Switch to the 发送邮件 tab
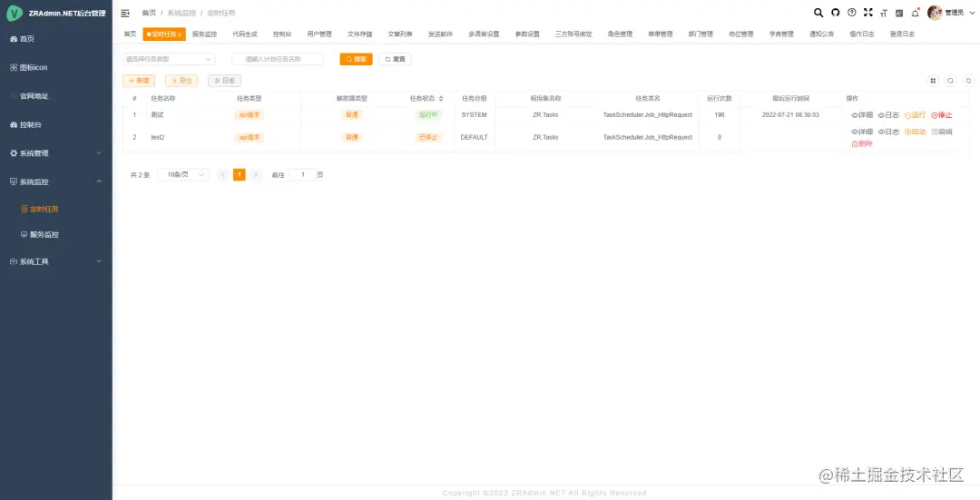980x500 pixels. 440,34
